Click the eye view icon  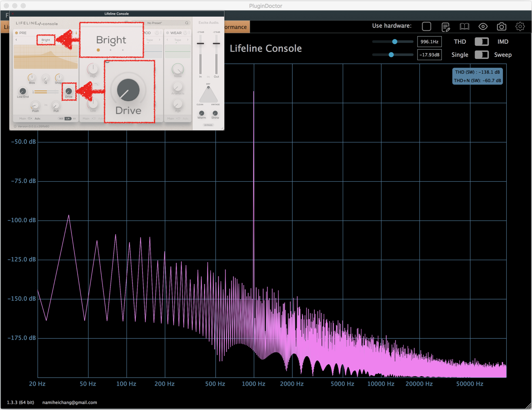coord(483,27)
